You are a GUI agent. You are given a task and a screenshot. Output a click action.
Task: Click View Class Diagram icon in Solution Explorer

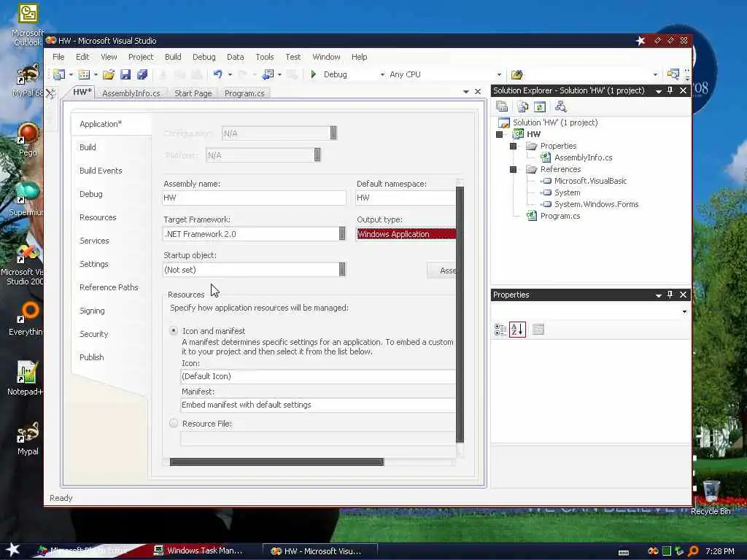click(561, 106)
